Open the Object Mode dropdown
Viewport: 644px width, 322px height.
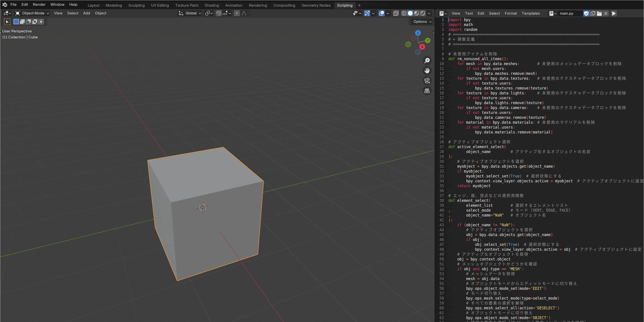[x=32, y=13]
